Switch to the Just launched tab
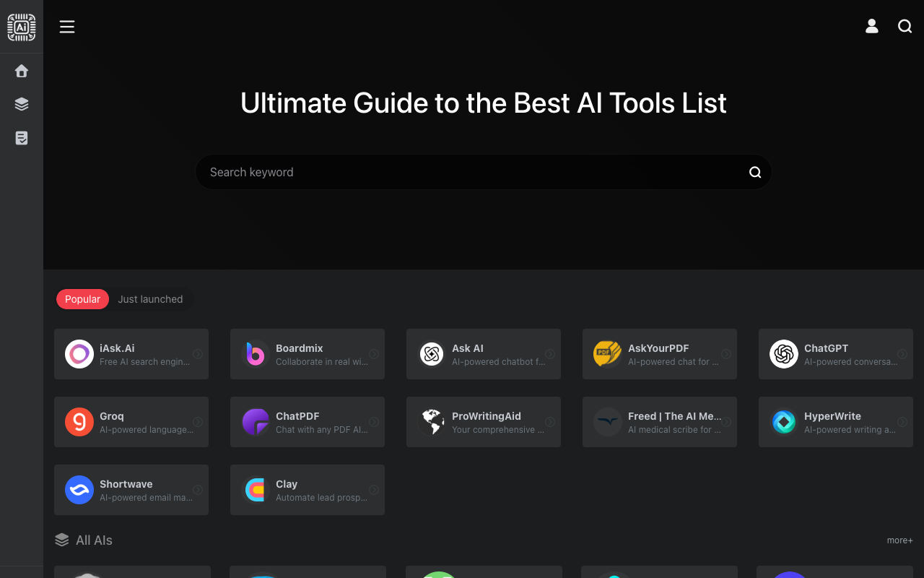The height and width of the screenshot is (578, 924). tap(150, 299)
